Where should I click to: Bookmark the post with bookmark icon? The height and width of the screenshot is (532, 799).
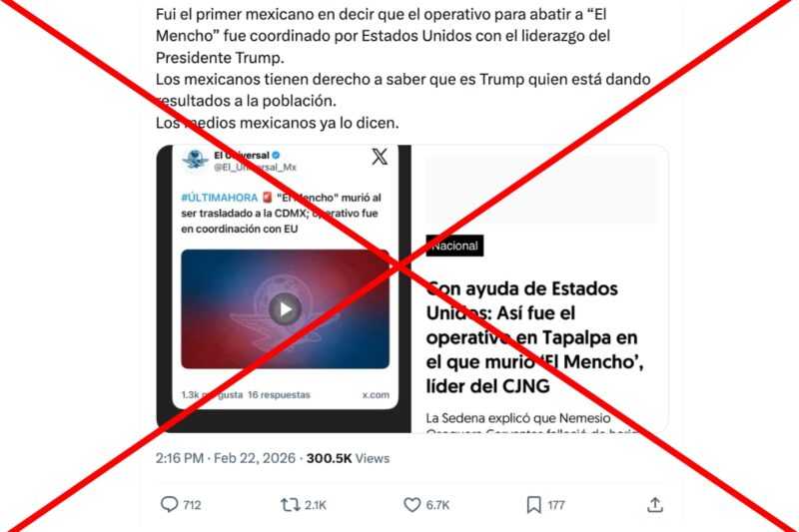533,504
